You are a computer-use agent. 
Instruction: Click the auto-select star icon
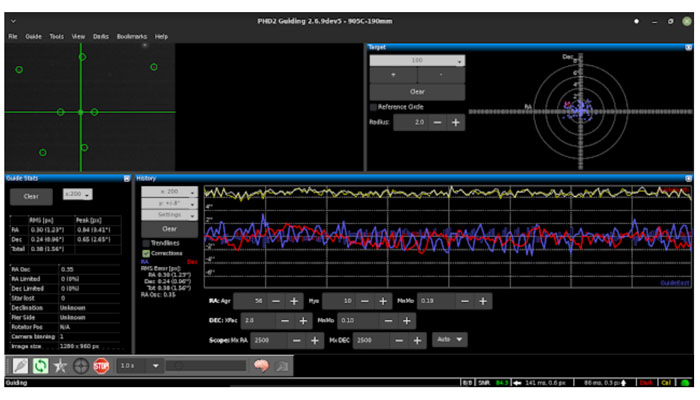click(61, 366)
